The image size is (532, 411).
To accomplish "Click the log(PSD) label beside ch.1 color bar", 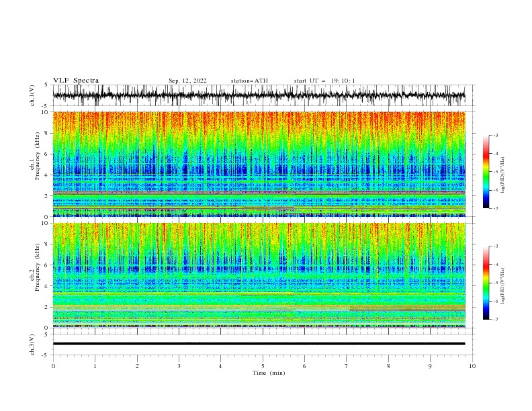I will pyautogui.click(x=502, y=175).
